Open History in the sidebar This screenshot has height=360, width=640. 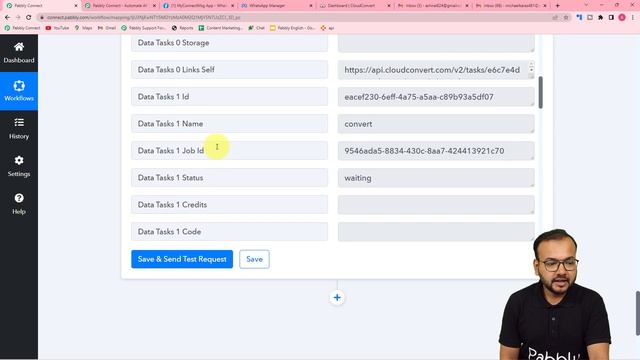(19, 129)
